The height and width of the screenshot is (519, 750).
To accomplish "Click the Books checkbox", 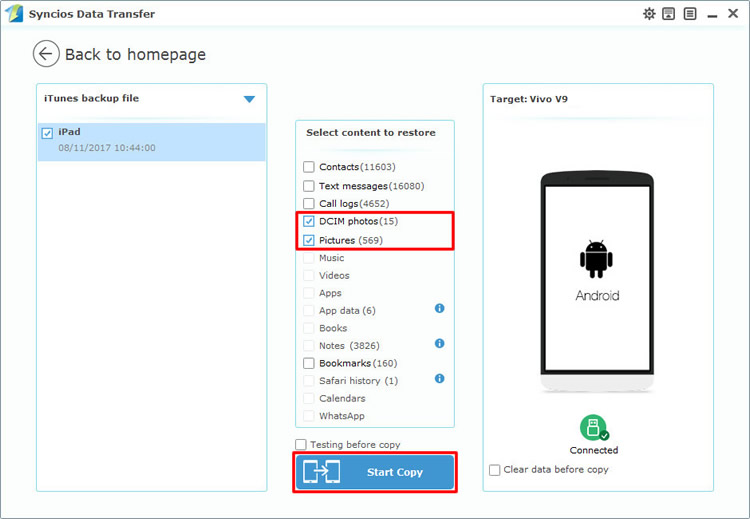I will coord(309,328).
